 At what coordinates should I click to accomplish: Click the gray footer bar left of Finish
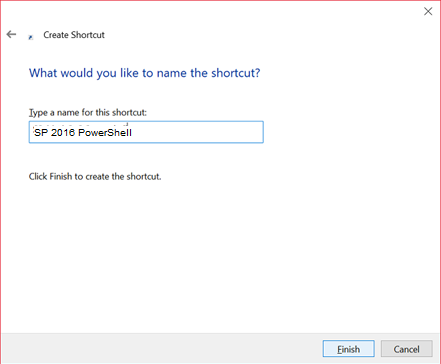(160, 348)
